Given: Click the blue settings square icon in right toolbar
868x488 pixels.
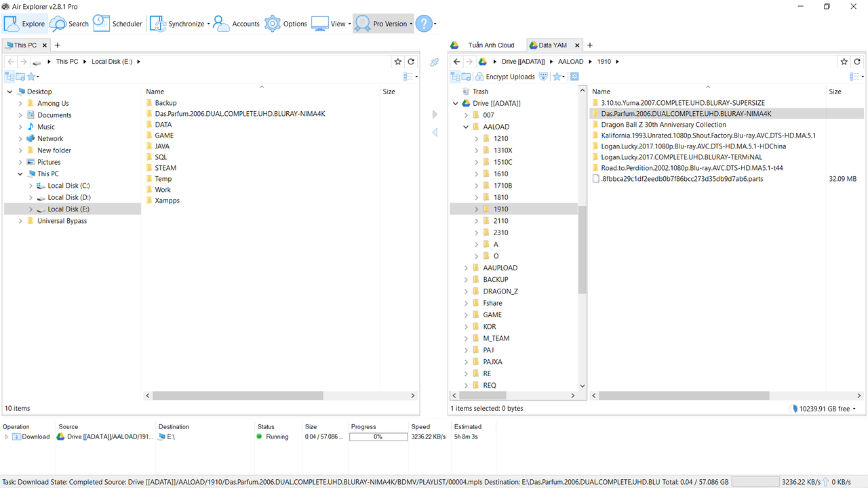Looking at the screenshot, I should [574, 77].
